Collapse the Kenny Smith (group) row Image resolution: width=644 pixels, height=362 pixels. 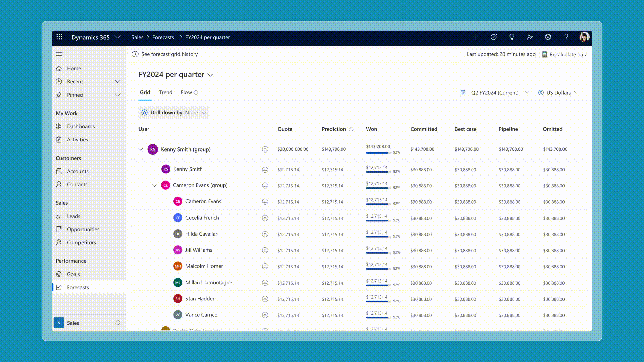tap(141, 149)
